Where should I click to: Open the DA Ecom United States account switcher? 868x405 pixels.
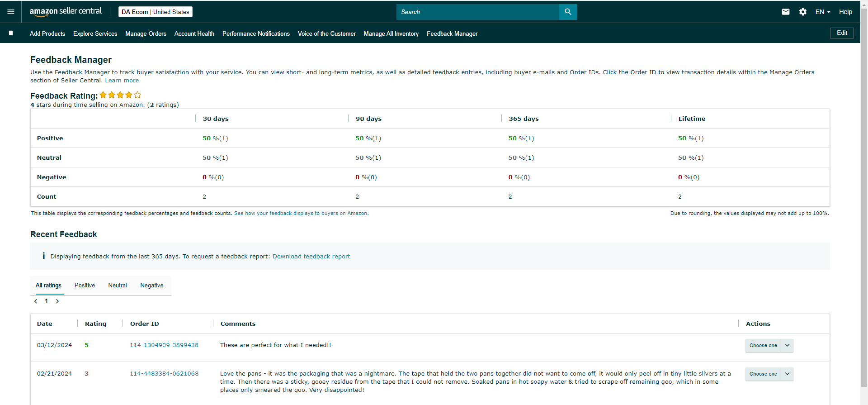coord(156,12)
